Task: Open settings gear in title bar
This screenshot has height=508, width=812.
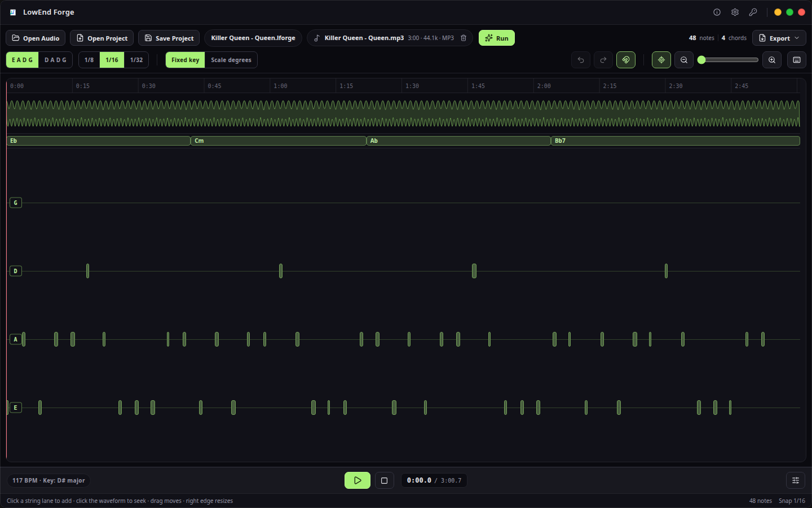Action: point(735,12)
